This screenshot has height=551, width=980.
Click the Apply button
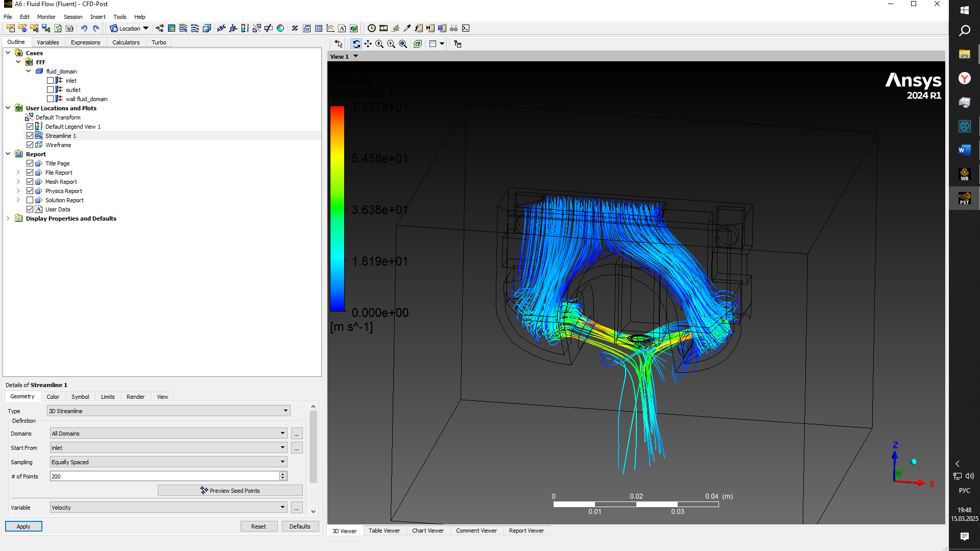[23, 526]
